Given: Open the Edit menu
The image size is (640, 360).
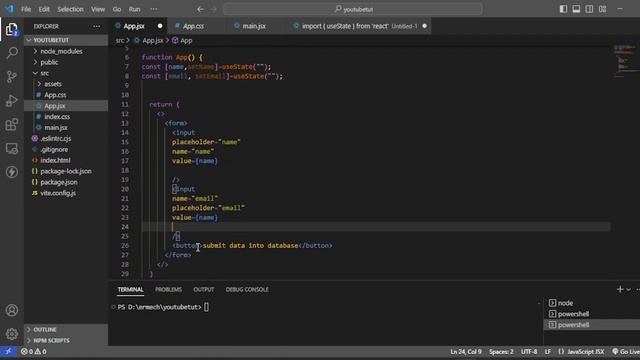Looking at the screenshot, I should [x=44, y=9].
